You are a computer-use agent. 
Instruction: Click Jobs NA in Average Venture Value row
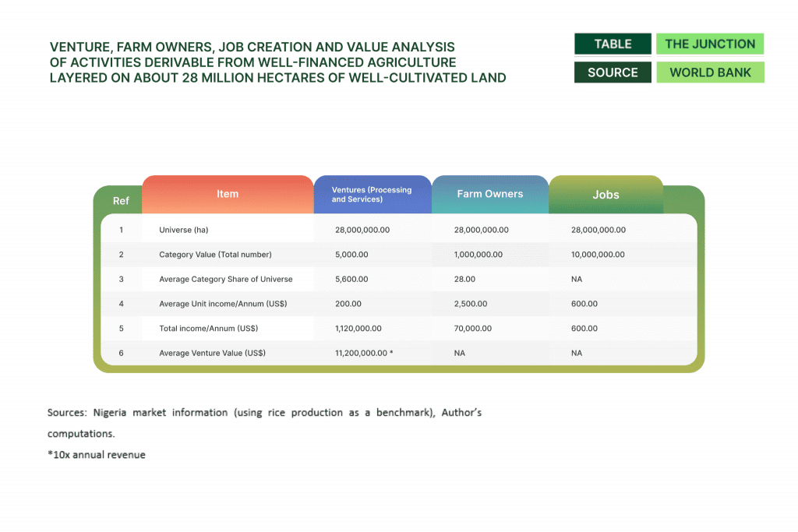577,353
